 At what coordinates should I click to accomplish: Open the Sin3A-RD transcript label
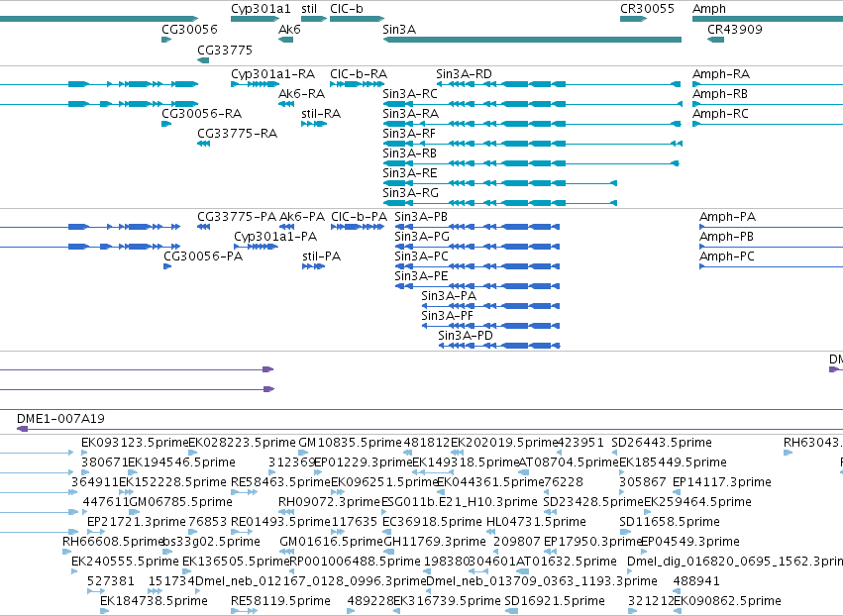pyautogui.click(x=464, y=74)
